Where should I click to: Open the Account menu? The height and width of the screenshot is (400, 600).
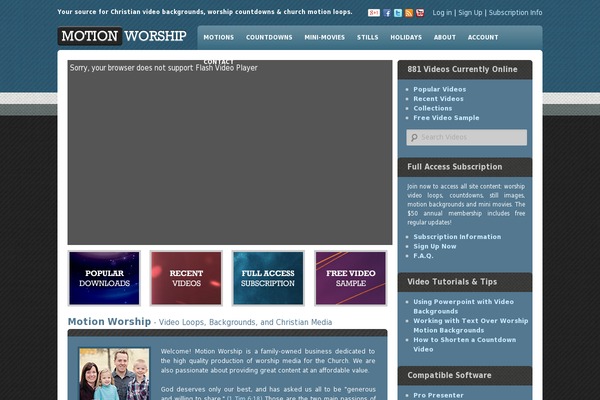pos(483,38)
